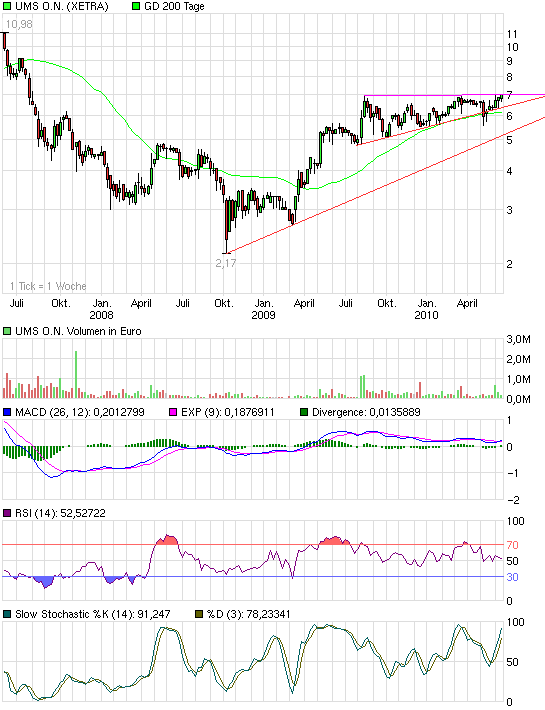The height and width of the screenshot is (710, 545).
Task: Click the dark green Divergence legend swatch
Action: [x=304, y=412]
